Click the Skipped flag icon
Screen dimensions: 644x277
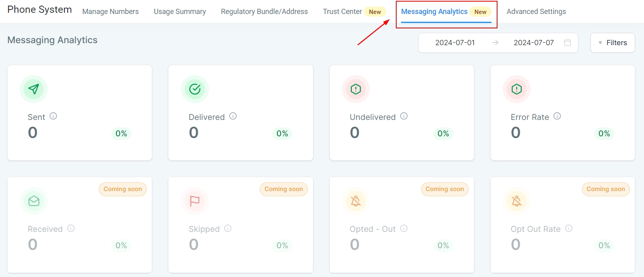point(195,201)
